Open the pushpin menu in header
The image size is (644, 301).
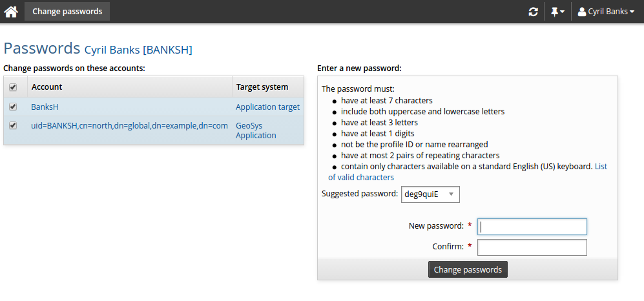pyautogui.click(x=557, y=12)
